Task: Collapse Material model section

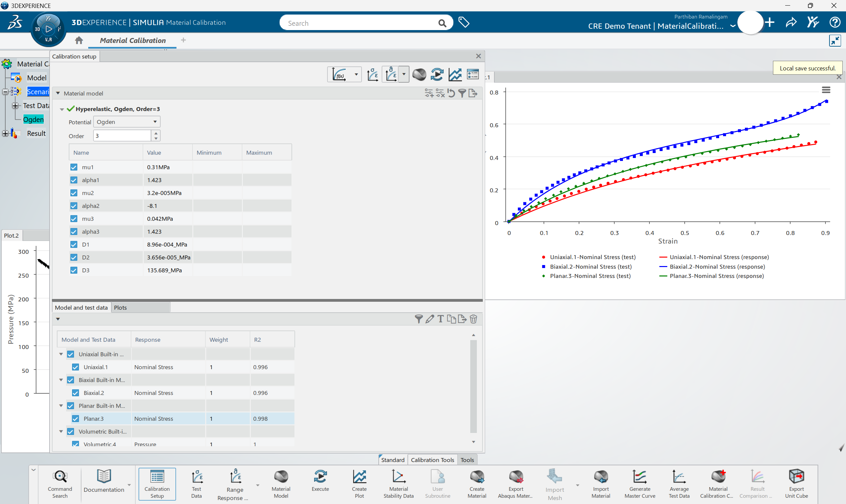Action: click(58, 93)
